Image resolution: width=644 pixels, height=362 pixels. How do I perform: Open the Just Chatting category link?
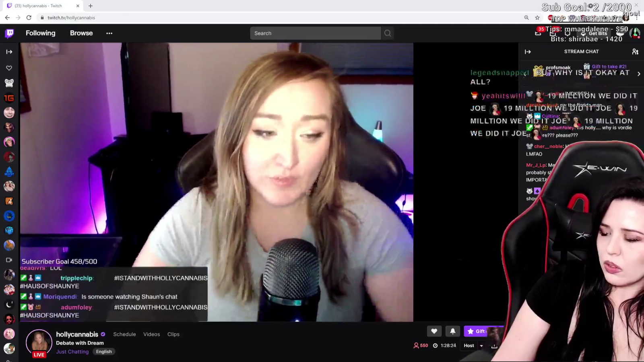72,352
